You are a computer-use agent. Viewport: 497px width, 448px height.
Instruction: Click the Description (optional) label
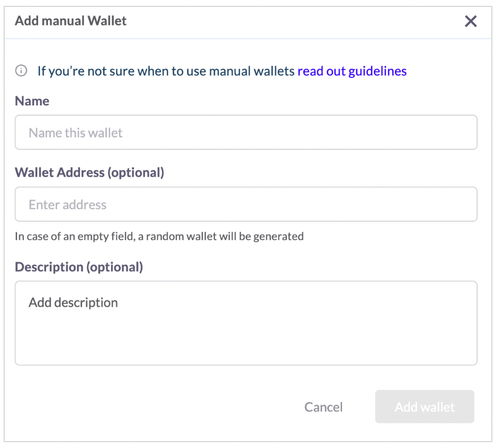coord(79,267)
